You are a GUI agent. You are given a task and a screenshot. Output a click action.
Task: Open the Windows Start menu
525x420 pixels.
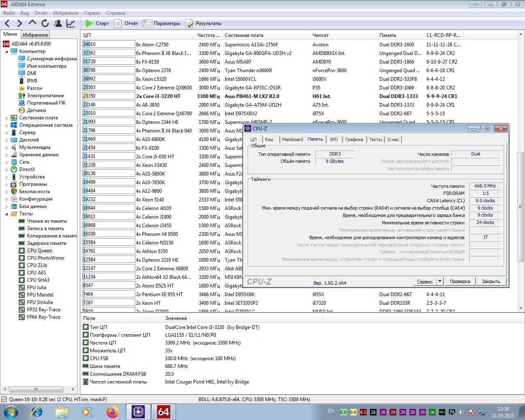tap(11, 412)
